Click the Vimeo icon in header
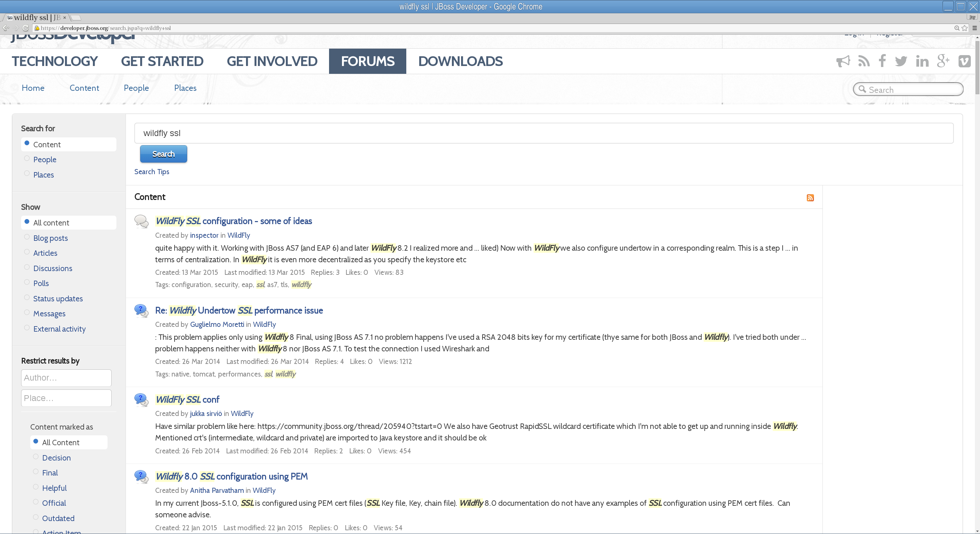Screen dimensions: 980x534 coord(964,61)
